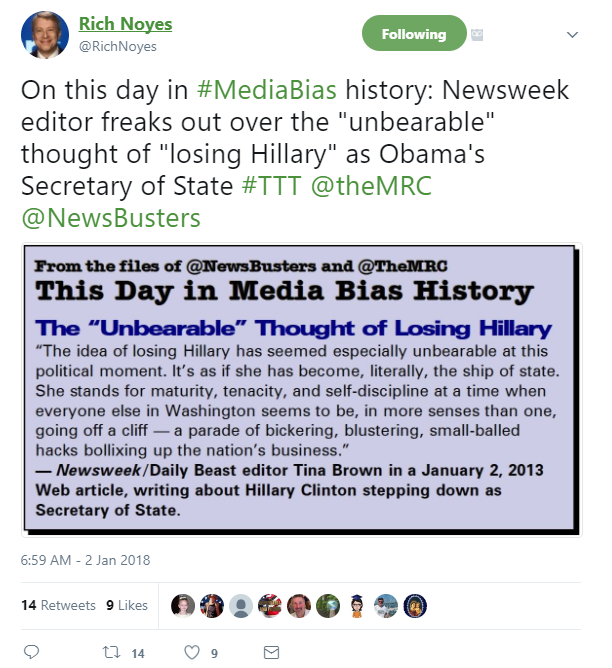
Task: Click the small icon beside Following button
Action: point(477,34)
